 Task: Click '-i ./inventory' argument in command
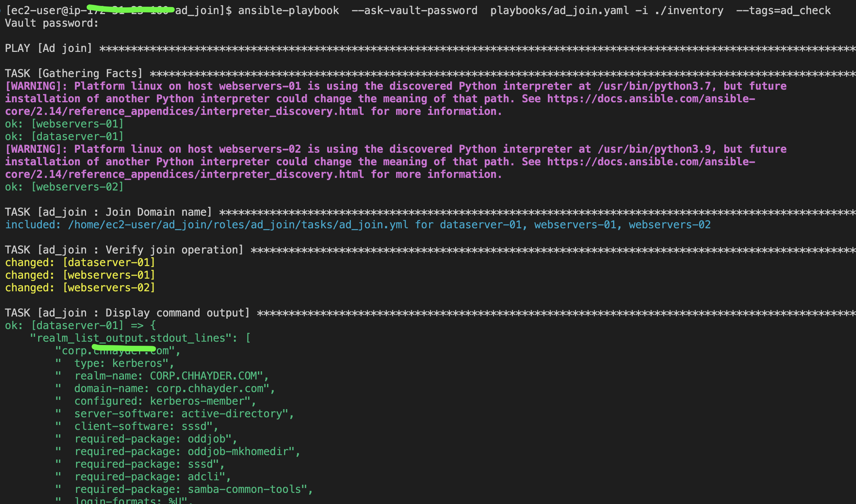tap(679, 10)
